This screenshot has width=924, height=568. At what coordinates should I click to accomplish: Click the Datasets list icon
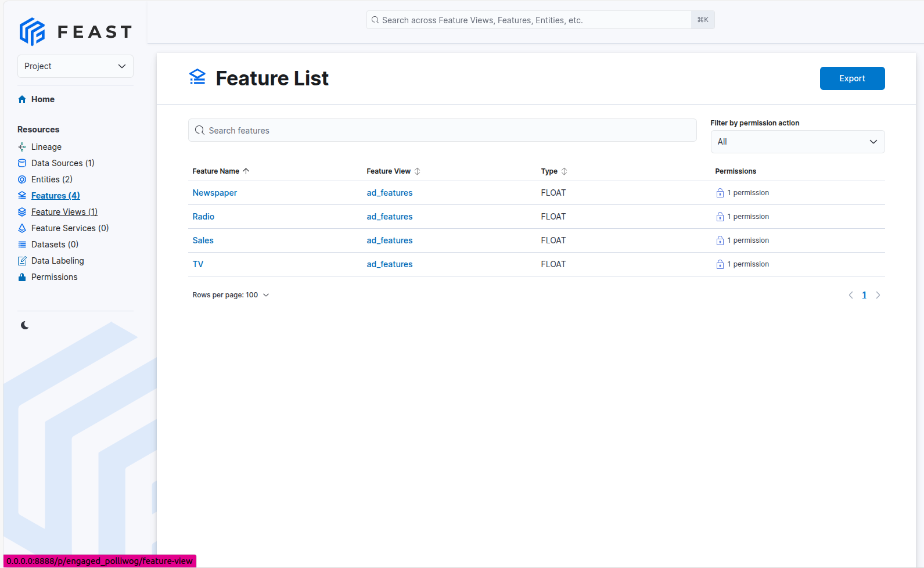click(x=22, y=245)
